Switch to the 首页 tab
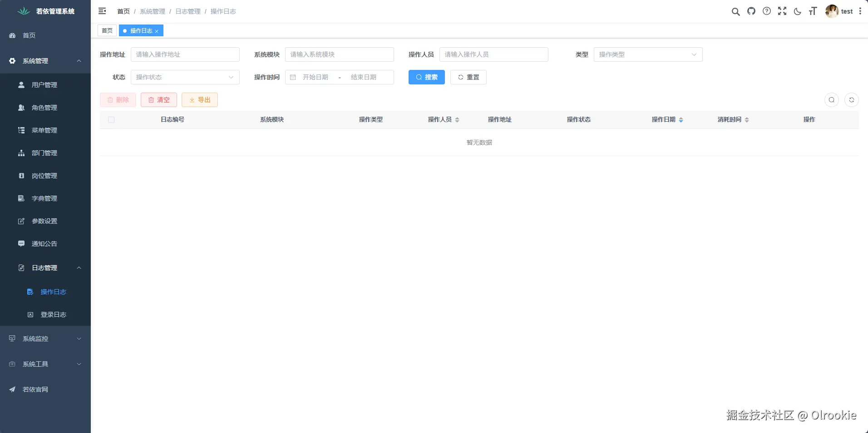868x433 pixels. (x=107, y=30)
